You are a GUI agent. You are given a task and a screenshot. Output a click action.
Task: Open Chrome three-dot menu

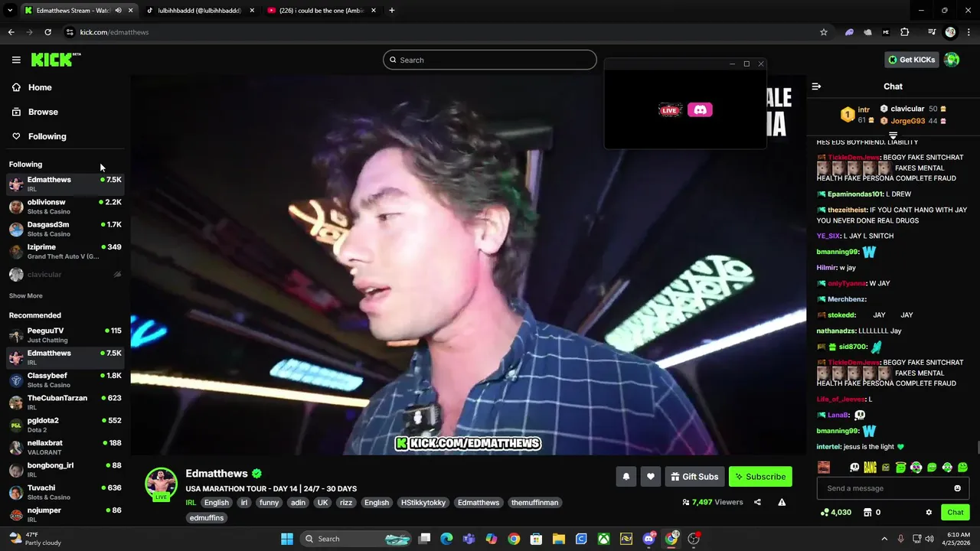pyautogui.click(x=968, y=32)
